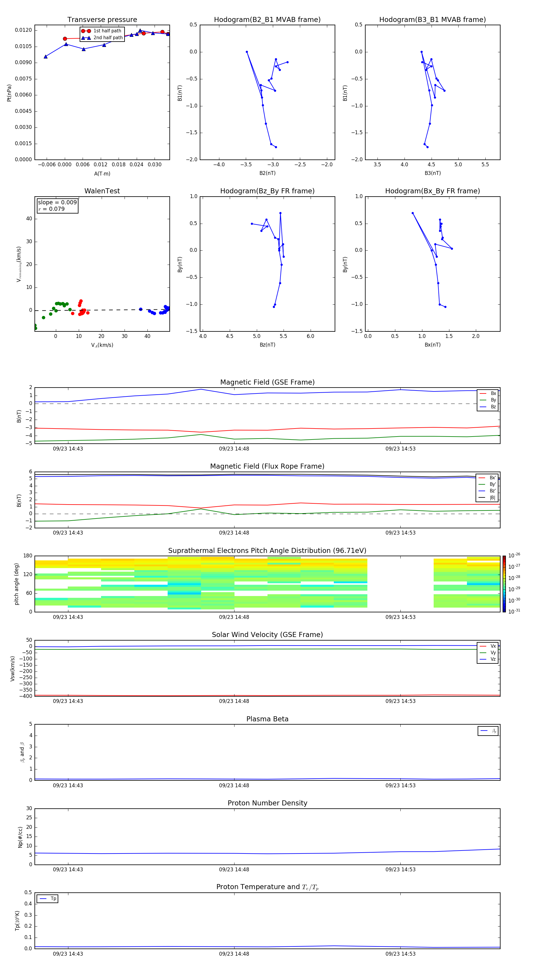Click the "Solar Wind Velocity (GSE Frame)" title
Viewport: 535px width, 980px height.
pos(267,635)
